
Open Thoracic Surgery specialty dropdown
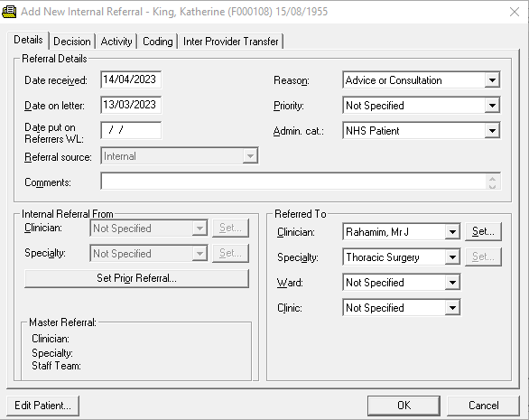click(x=452, y=257)
